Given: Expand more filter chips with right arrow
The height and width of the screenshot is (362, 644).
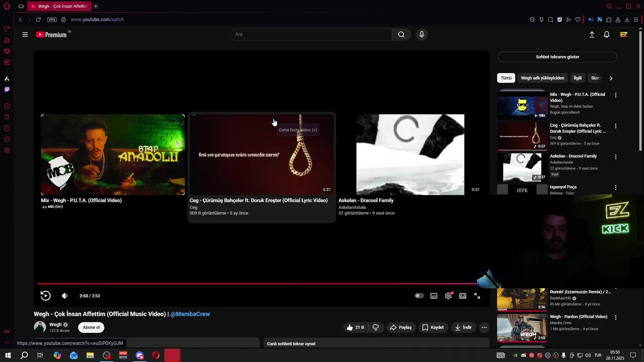Looking at the screenshot, I should pyautogui.click(x=611, y=78).
